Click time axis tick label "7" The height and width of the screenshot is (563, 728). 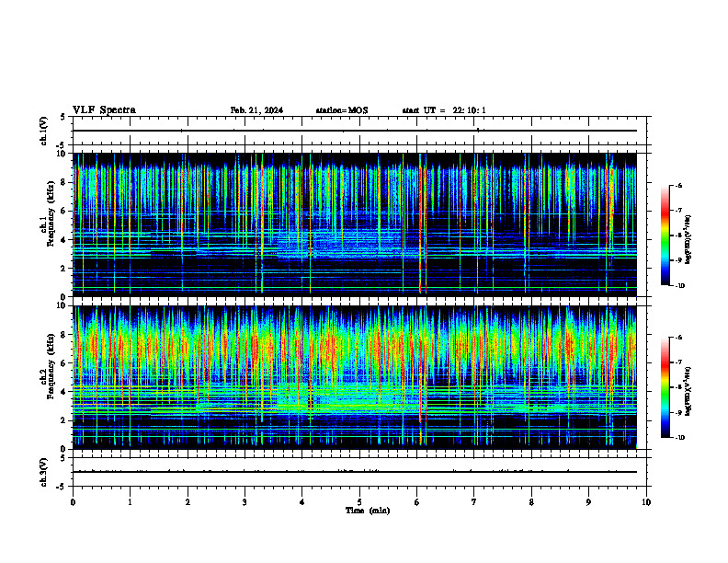[x=474, y=502]
